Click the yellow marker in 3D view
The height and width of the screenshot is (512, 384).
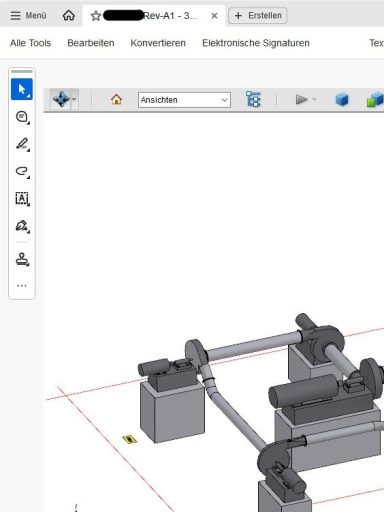(129, 439)
